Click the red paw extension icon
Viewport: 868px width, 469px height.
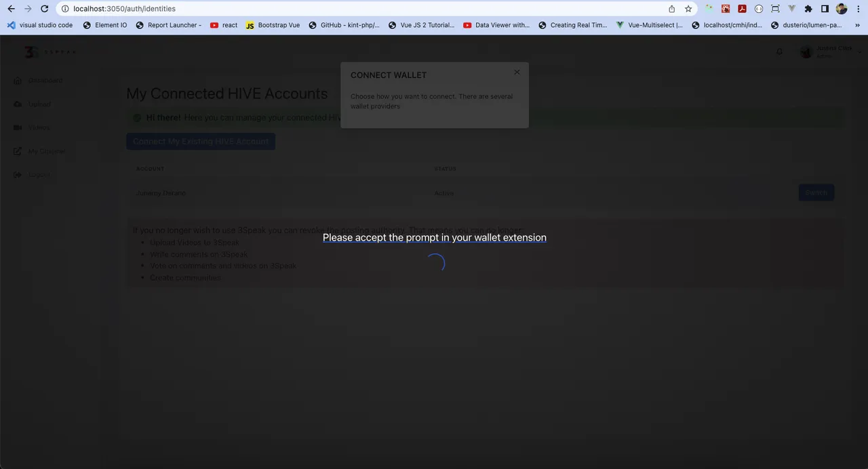[x=726, y=9]
